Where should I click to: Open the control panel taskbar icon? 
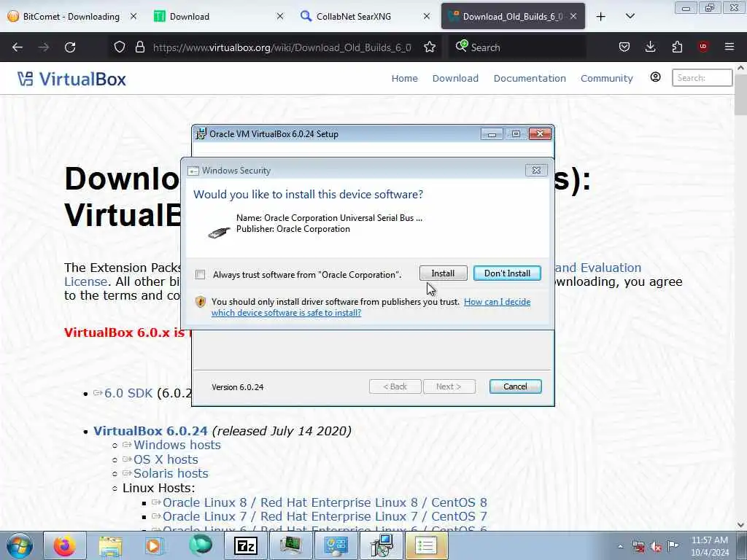coord(336,545)
